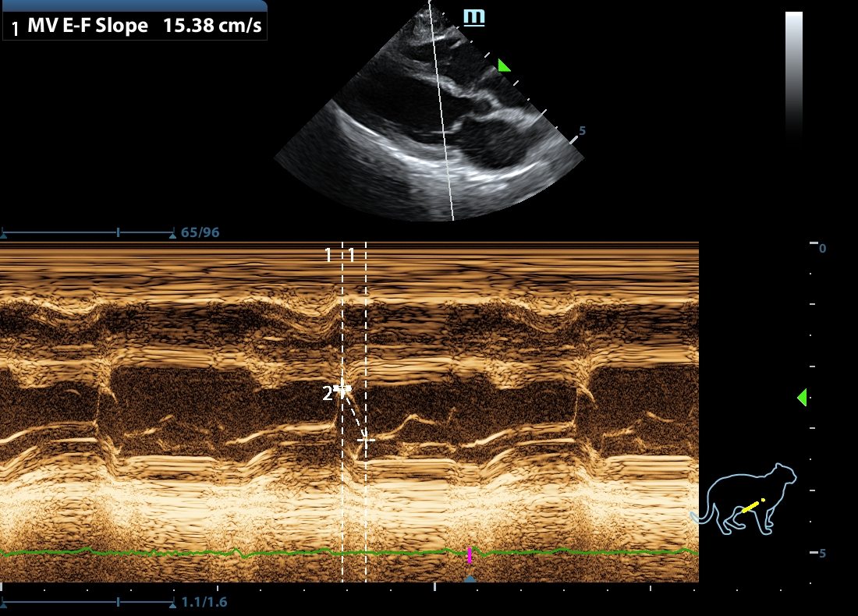Click magenta marker on ECG trace

coord(470,555)
